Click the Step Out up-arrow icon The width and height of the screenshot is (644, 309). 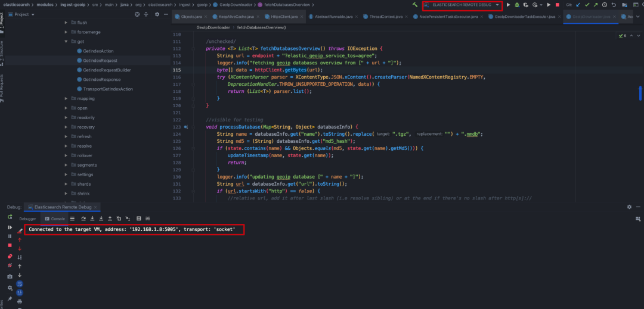coord(110,219)
